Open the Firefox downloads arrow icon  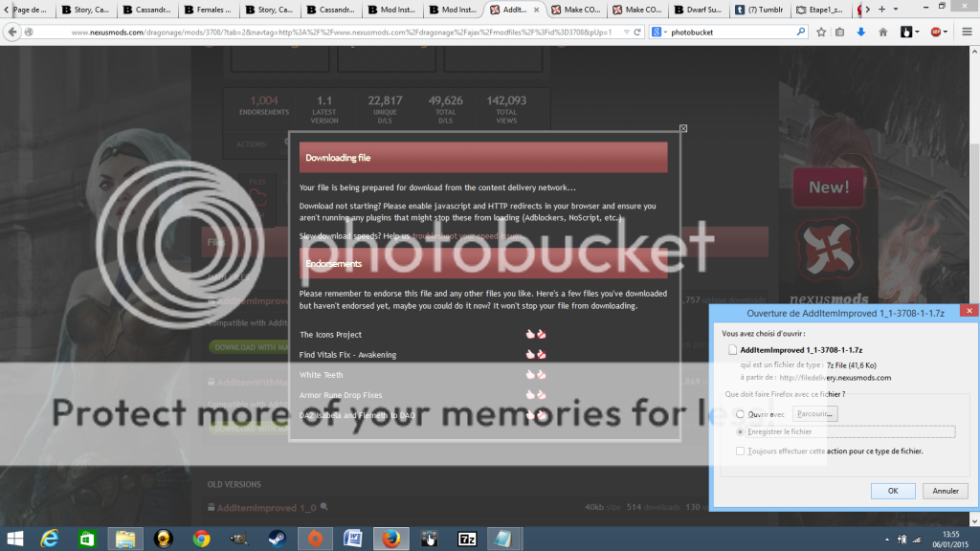[861, 32]
